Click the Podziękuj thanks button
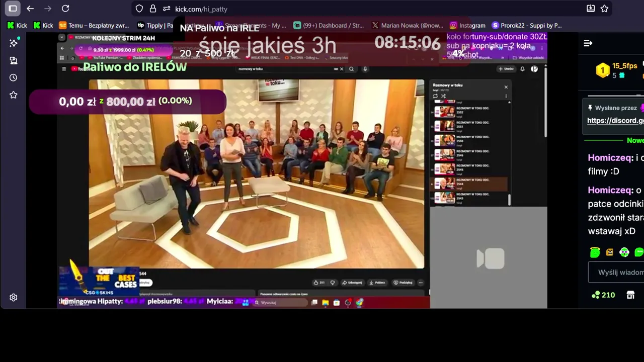Viewport: 644px width, 362px height. pos(403,283)
